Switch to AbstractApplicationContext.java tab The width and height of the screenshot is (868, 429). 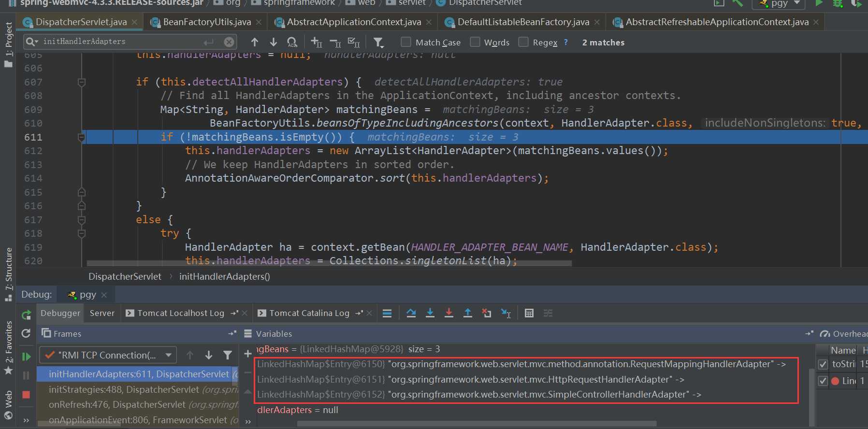pos(353,22)
